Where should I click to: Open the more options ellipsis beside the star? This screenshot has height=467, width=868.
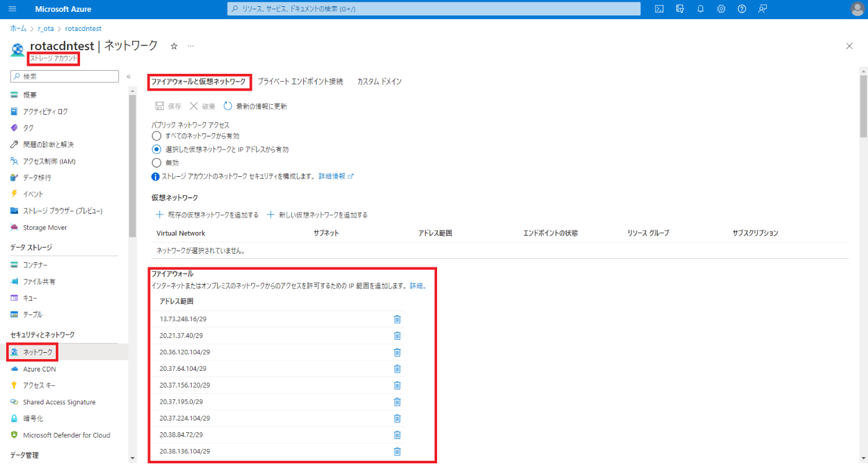coord(190,46)
